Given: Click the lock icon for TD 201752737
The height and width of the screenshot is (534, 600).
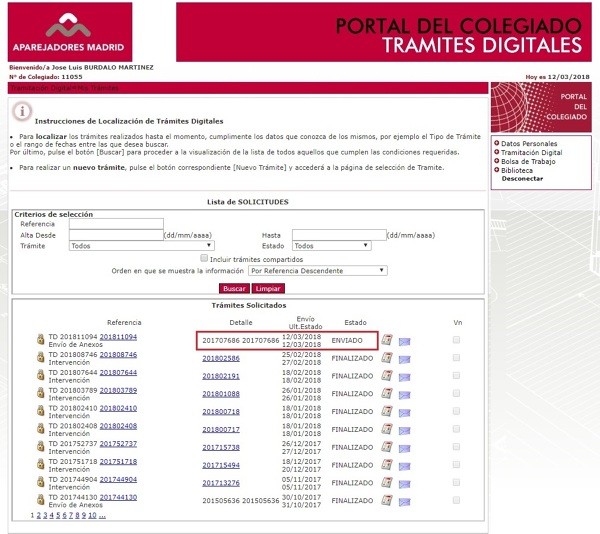Looking at the screenshot, I should coord(41,447).
